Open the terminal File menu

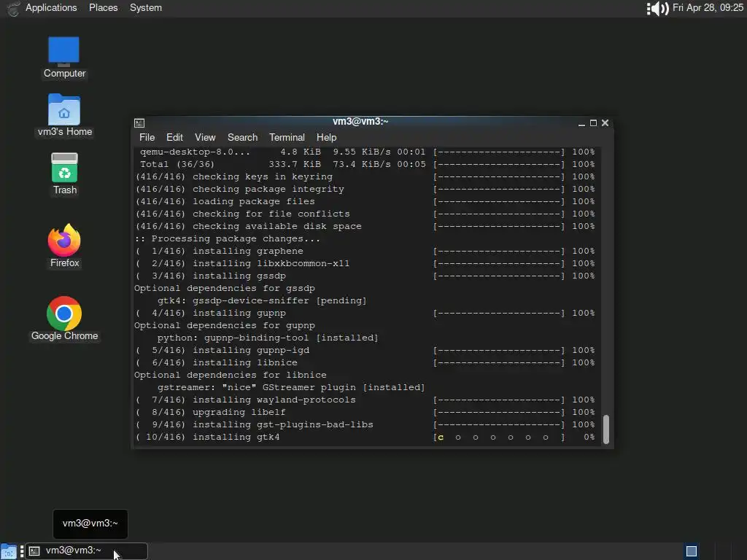click(x=147, y=137)
